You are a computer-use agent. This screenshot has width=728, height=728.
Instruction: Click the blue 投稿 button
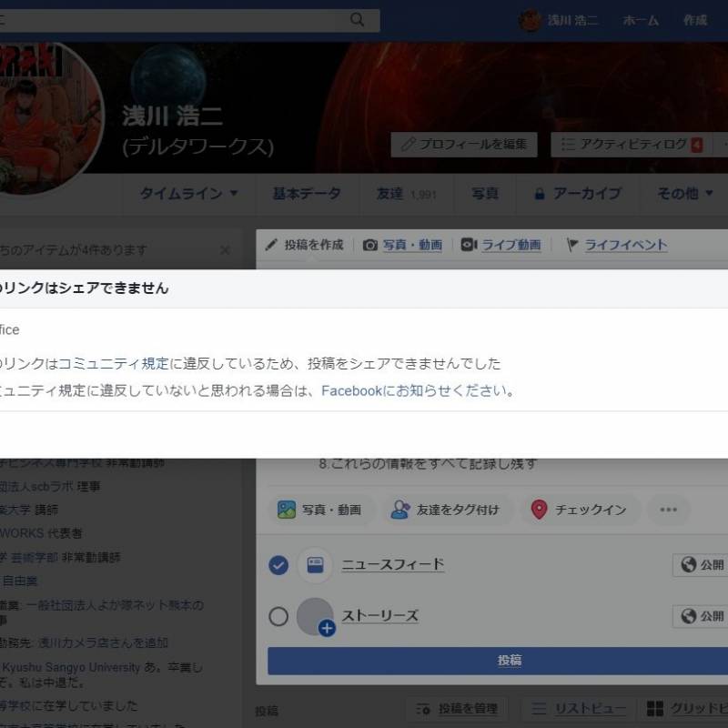(x=498, y=661)
